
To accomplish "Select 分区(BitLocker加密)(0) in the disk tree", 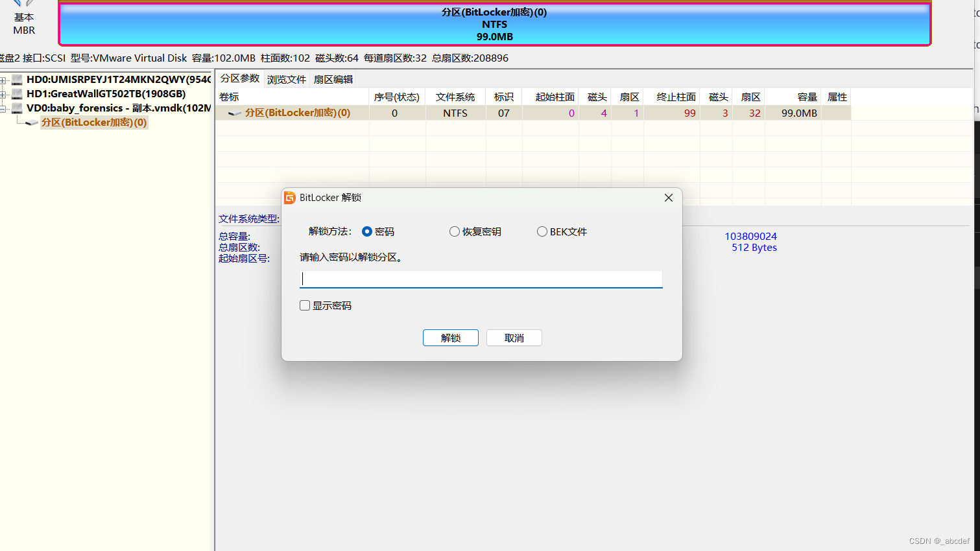I will pyautogui.click(x=94, y=122).
